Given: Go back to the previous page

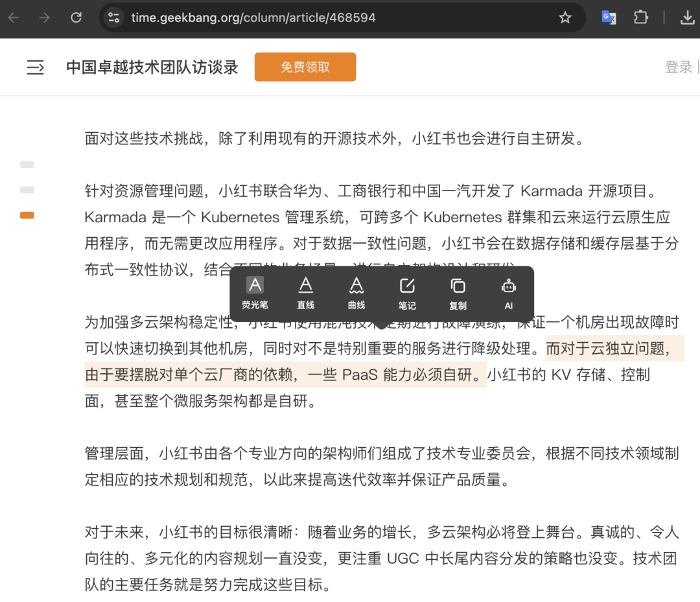Looking at the screenshot, I should 14,18.
